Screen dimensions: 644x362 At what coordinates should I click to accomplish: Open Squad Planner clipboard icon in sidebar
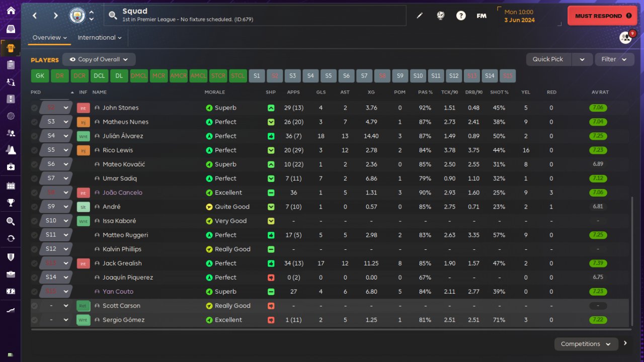click(x=11, y=64)
